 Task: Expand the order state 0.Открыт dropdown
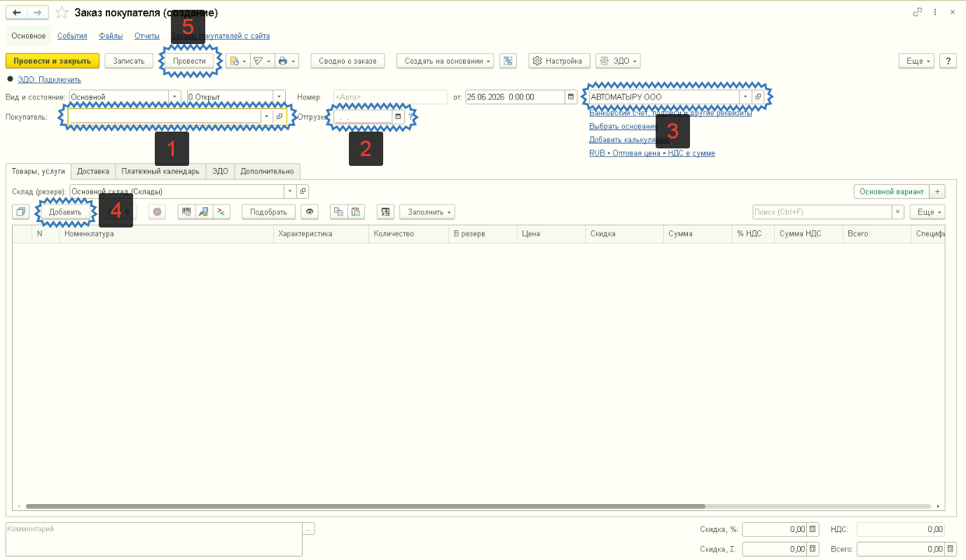point(279,97)
